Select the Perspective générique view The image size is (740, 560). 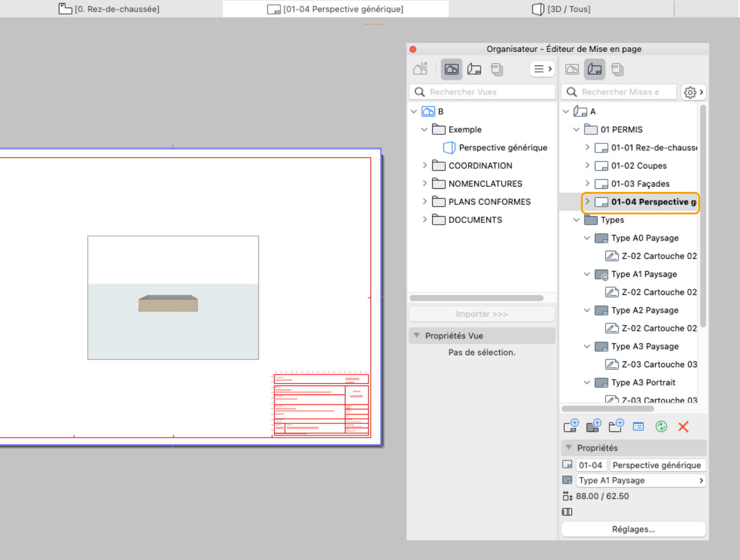click(495, 147)
